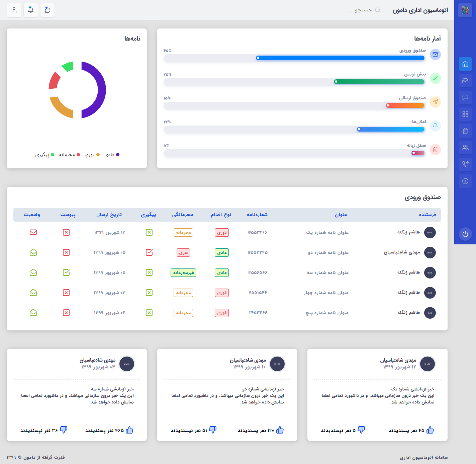This screenshot has width=476, height=464.
Task: Toggle the پیگیری legend in donut chart
Action: [44, 155]
